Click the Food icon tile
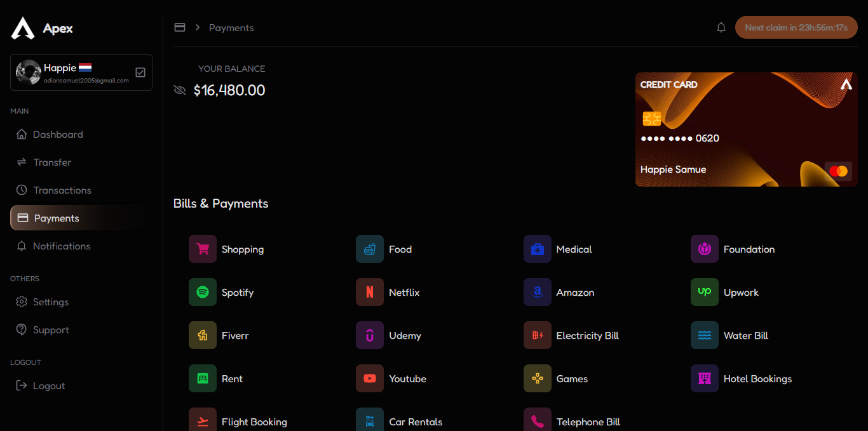The image size is (868, 431). point(370,249)
